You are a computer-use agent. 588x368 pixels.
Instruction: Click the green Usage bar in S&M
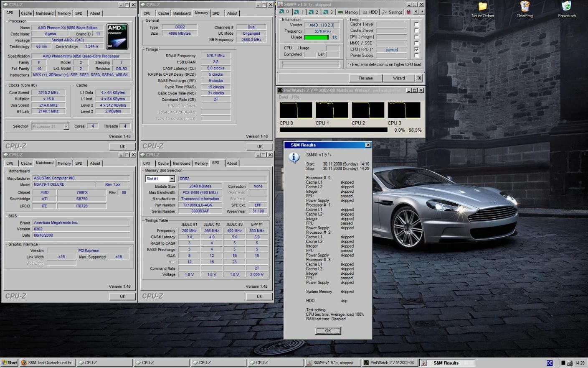(x=317, y=38)
